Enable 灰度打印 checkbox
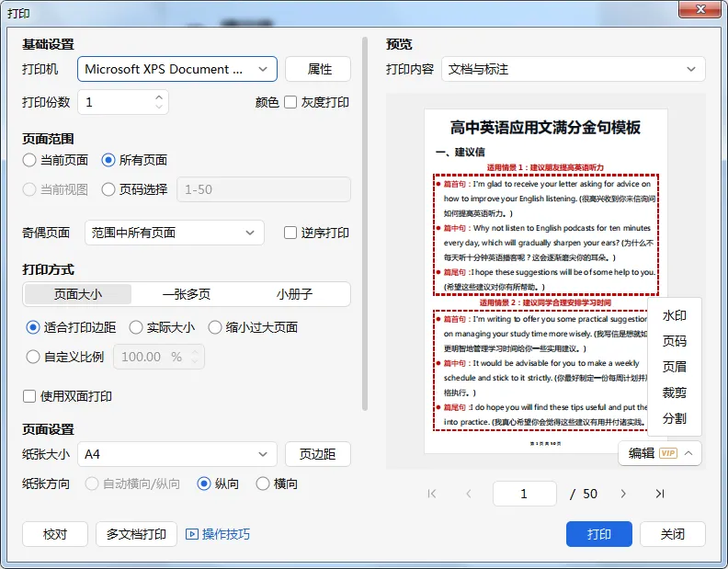The height and width of the screenshot is (569, 728). (x=290, y=102)
